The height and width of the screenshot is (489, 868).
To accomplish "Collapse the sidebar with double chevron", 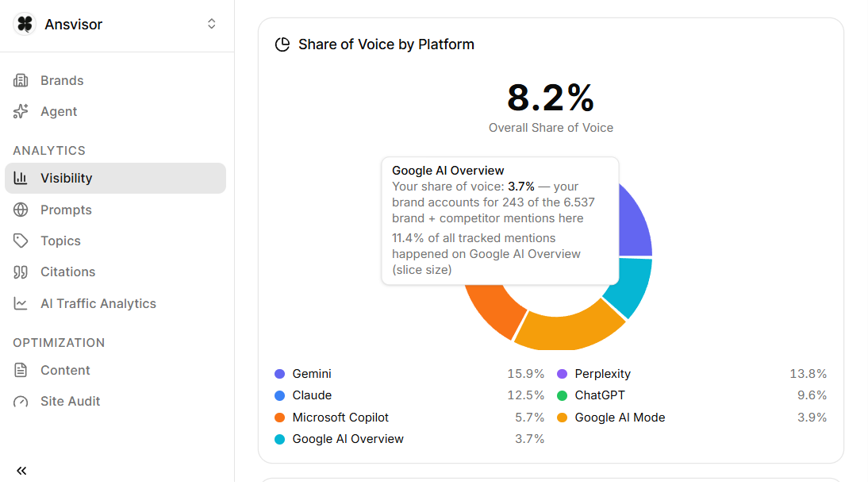I will (21, 471).
